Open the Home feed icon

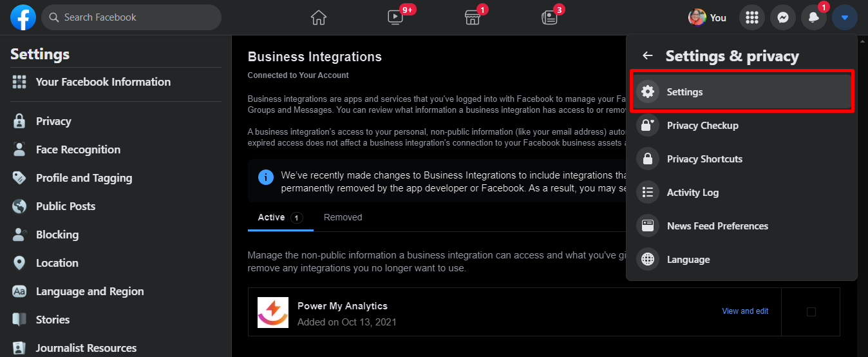[319, 17]
